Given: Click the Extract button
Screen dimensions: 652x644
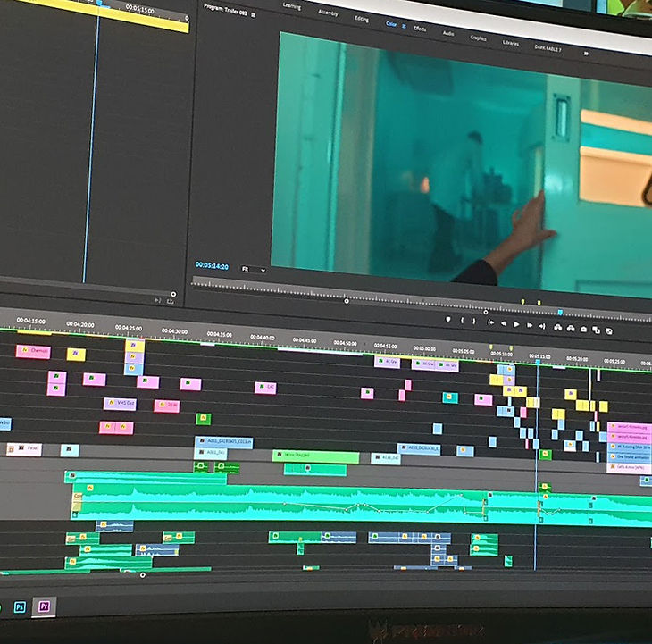Looking at the screenshot, I should (x=571, y=329).
